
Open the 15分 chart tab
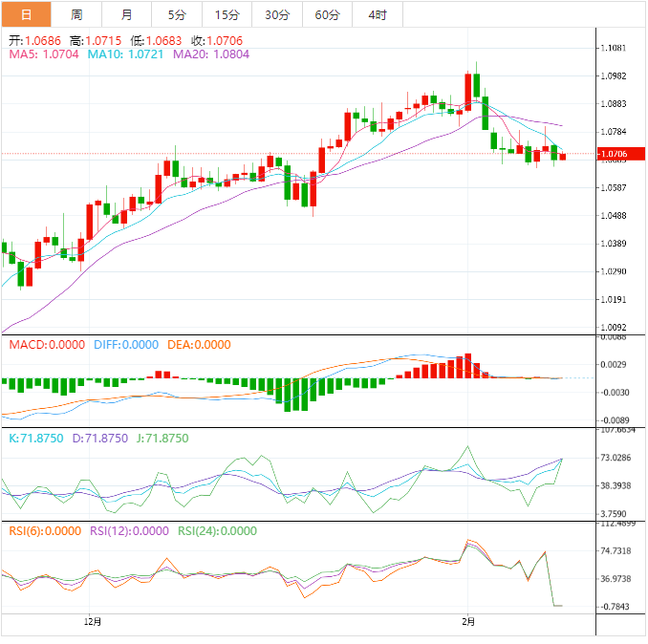point(227,14)
